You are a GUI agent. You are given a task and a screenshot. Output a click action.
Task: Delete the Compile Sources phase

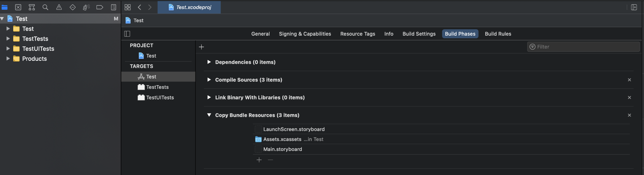(x=629, y=80)
